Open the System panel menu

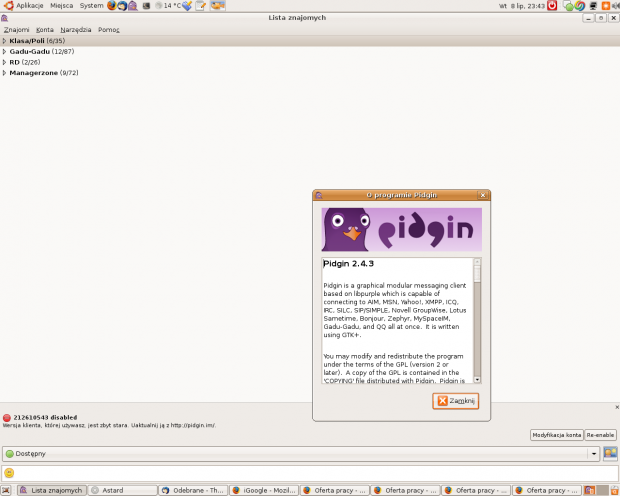coord(91,6)
